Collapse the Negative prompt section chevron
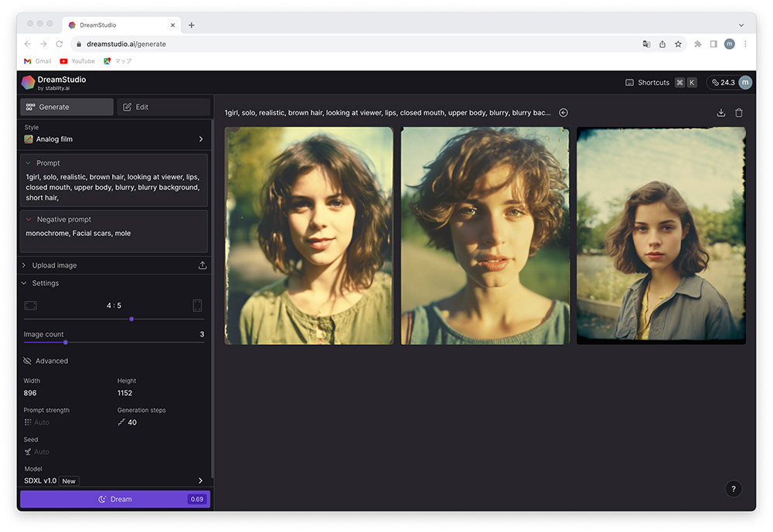The image size is (773, 532). (28, 220)
